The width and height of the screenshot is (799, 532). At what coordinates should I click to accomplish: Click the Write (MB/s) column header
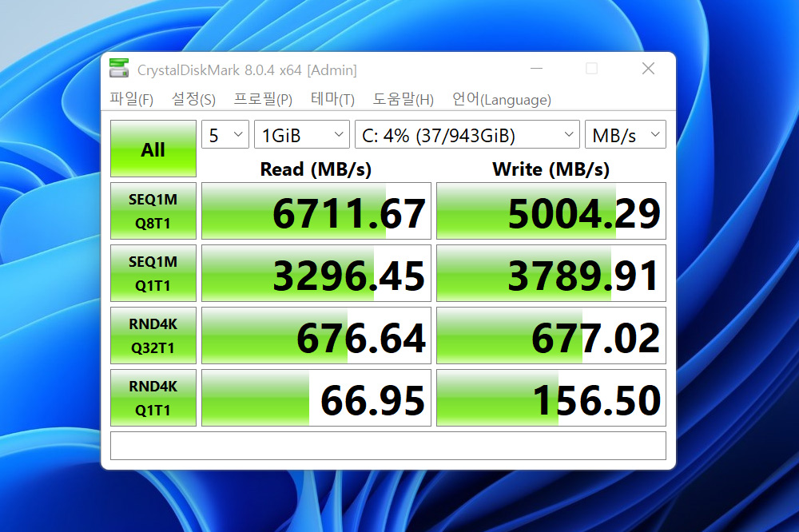(x=551, y=169)
